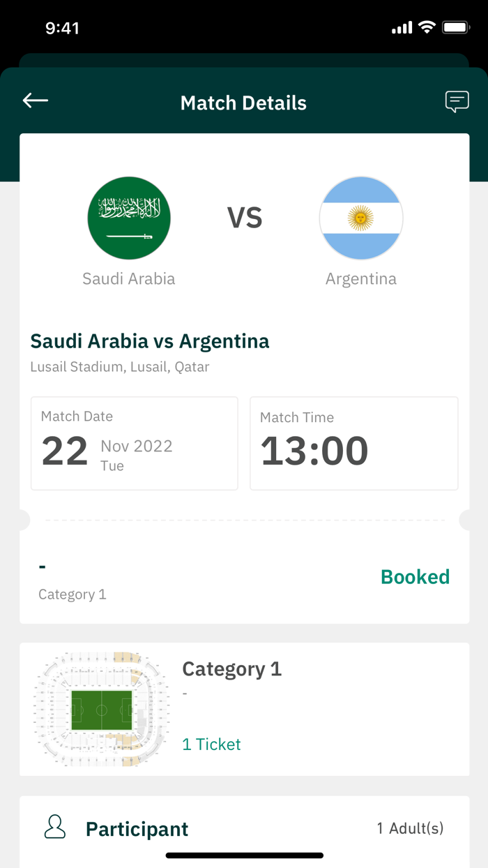Tap the Argentina flag icon
The image size is (488, 868).
click(x=360, y=218)
